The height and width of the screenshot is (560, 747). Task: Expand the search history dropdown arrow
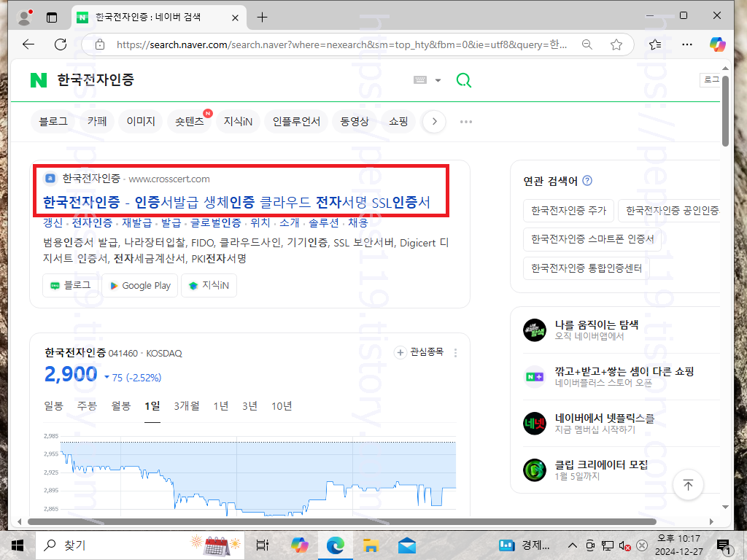point(438,80)
